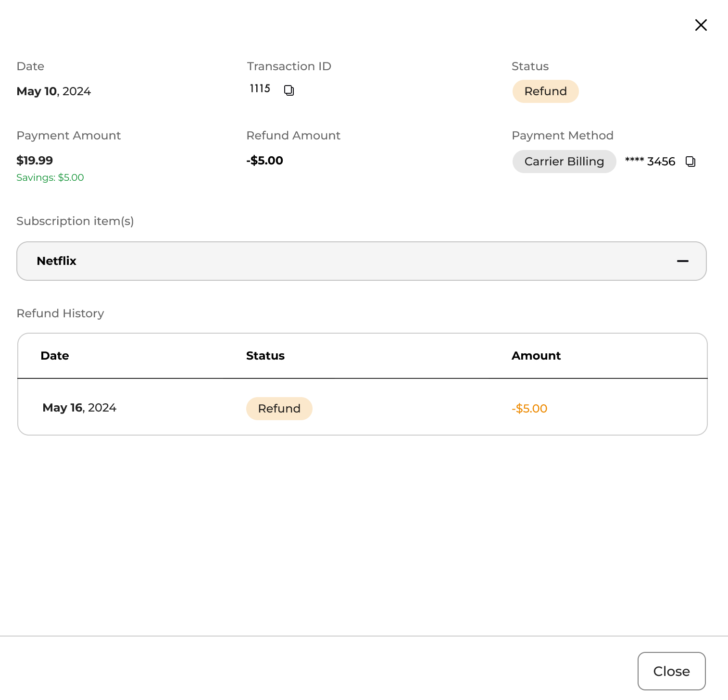Click the orange -$5.00 refund history amount
728x700 pixels.
(x=529, y=409)
